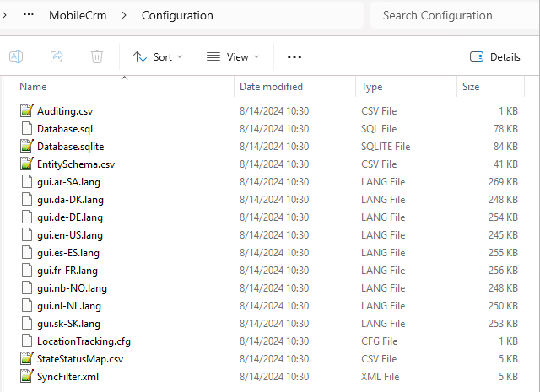Click the Share icon in toolbar
The image size is (540, 392).
click(57, 56)
